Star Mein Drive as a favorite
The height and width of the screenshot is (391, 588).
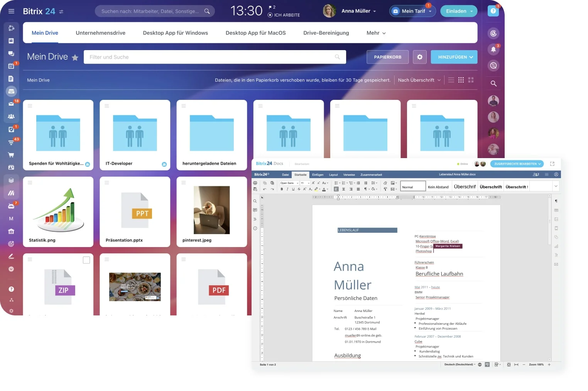(x=75, y=57)
